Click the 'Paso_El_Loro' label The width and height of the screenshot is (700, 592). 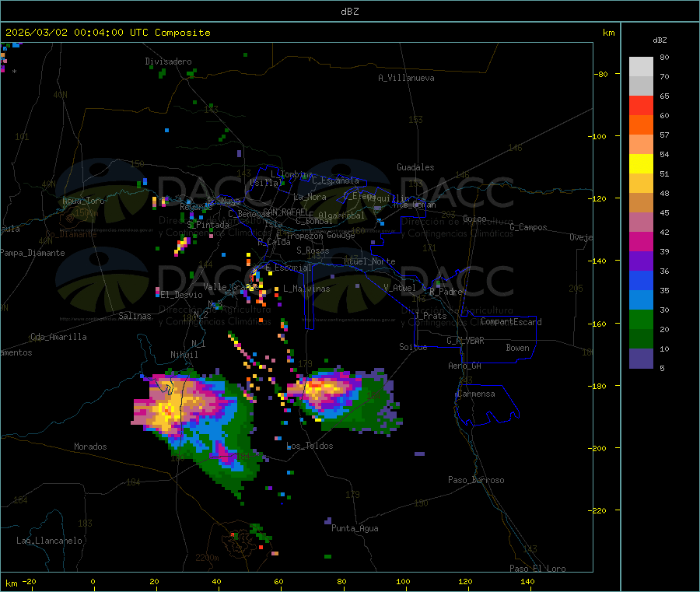[537, 569]
